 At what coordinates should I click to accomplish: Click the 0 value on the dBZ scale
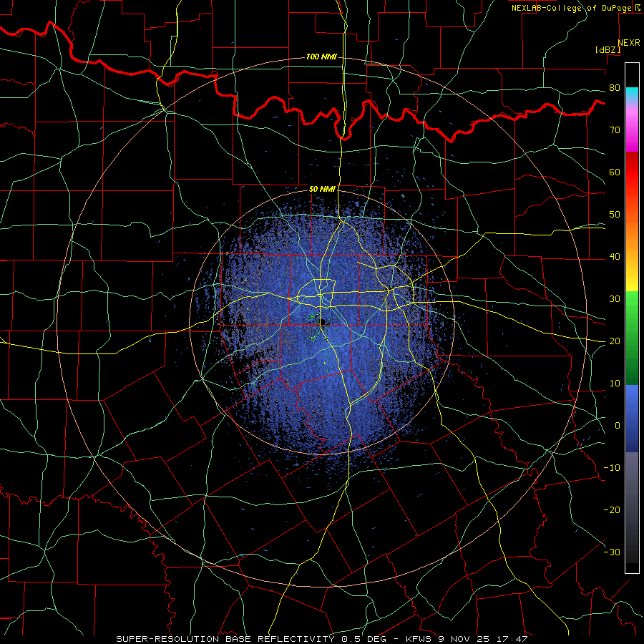(618, 426)
